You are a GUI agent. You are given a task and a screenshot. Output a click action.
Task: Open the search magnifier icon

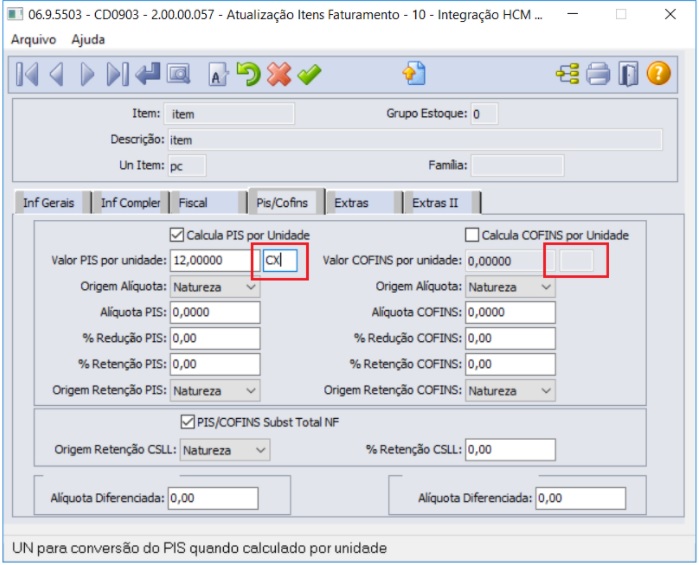coord(178,74)
